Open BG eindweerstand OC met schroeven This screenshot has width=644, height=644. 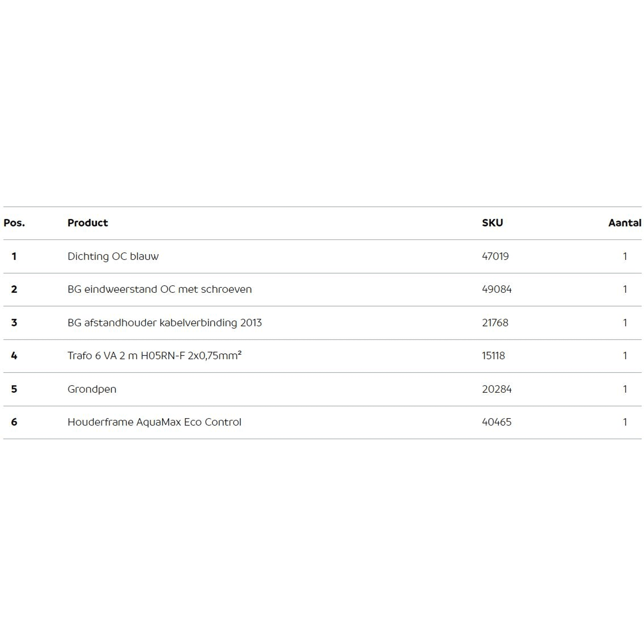point(159,289)
